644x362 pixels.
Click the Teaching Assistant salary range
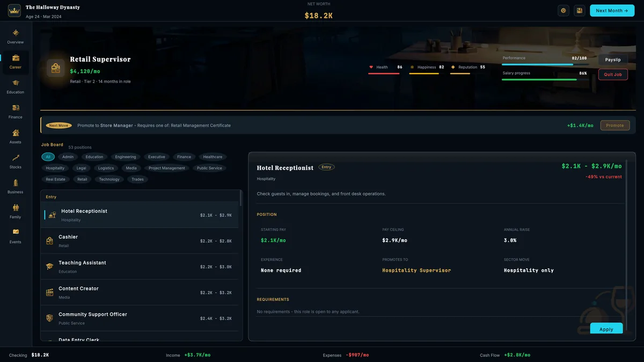[x=216, y=267]
